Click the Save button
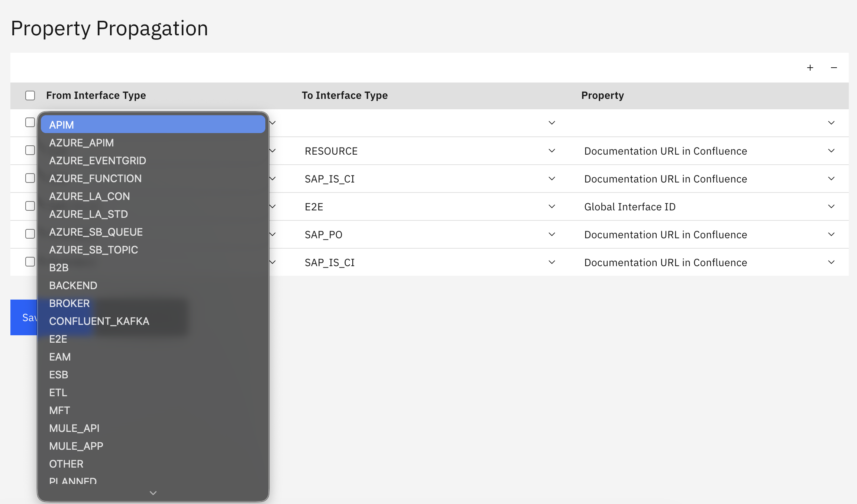 tap(24, 317)
